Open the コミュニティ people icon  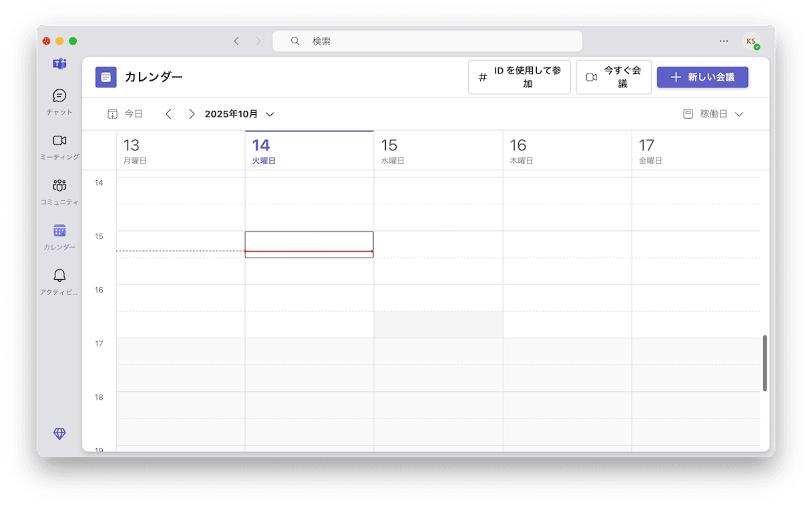(x=59, y=186)
